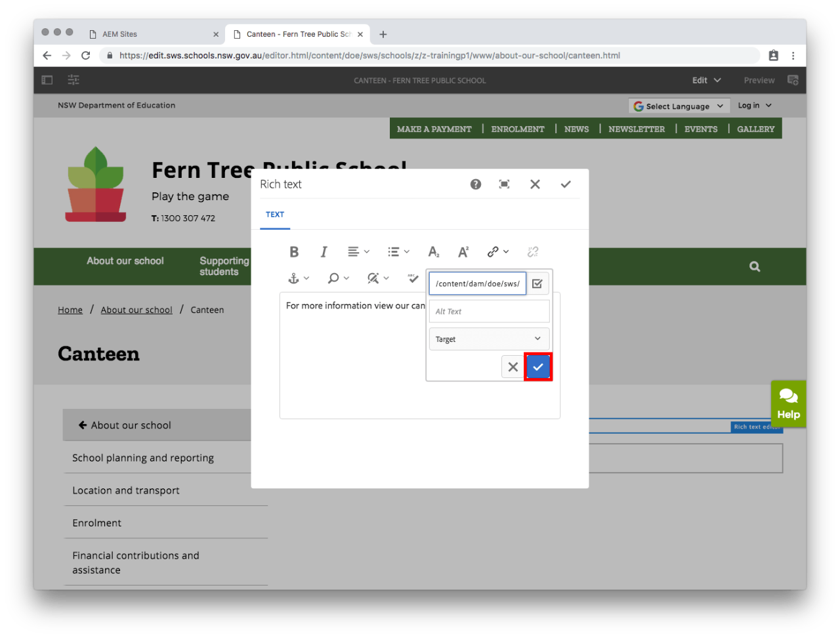Click the Fern Tree school logo
Image resolution: width=840 pixels, height=638 pixels.
pos(96,184)
